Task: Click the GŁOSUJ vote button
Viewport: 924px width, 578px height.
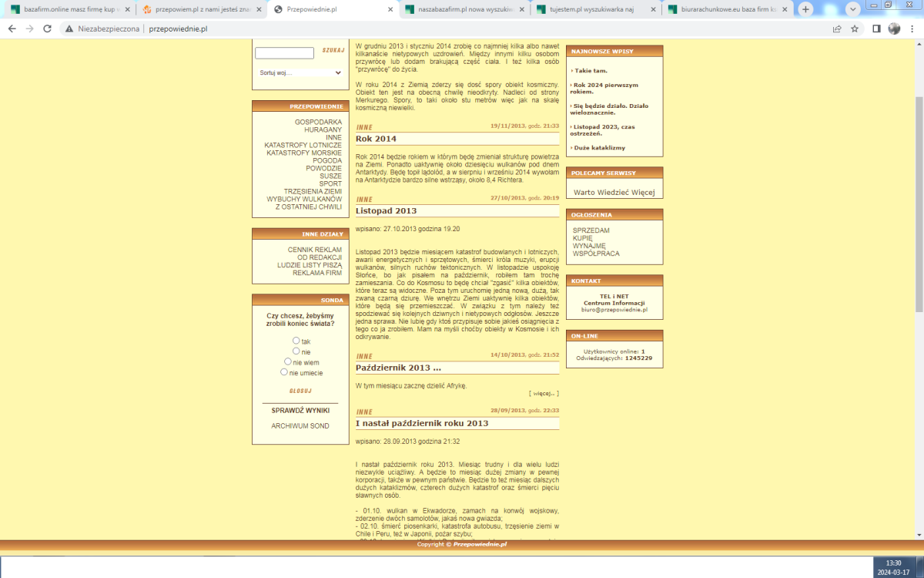Action: click(x=300, y=391)
